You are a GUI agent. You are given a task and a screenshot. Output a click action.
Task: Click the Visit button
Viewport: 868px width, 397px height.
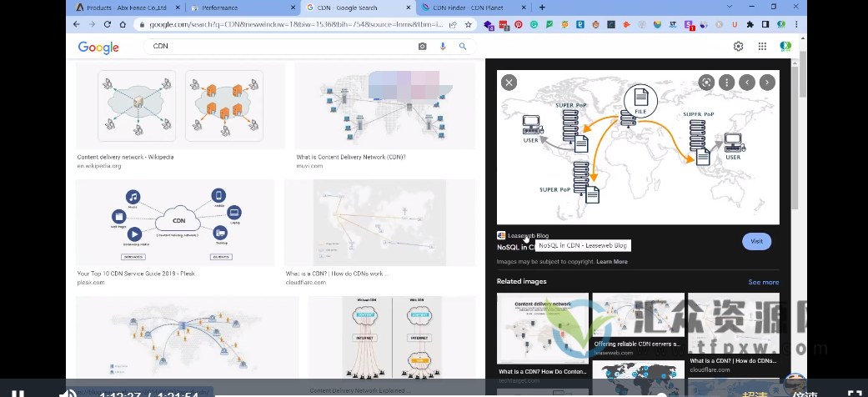756,241
